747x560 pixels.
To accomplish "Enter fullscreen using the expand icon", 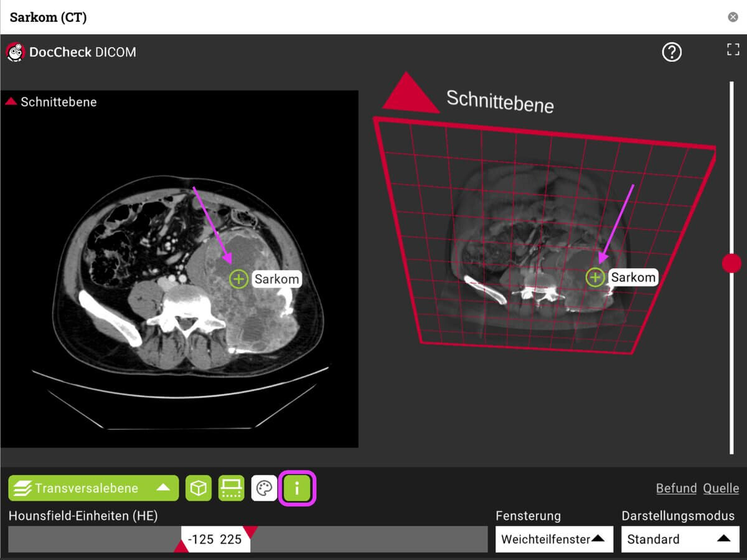I will point(733,50).
